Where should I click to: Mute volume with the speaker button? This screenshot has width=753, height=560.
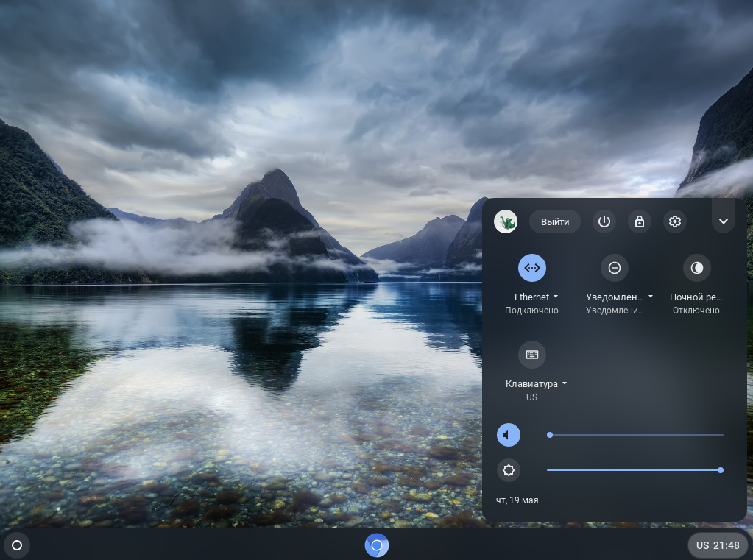coord(509,435)
